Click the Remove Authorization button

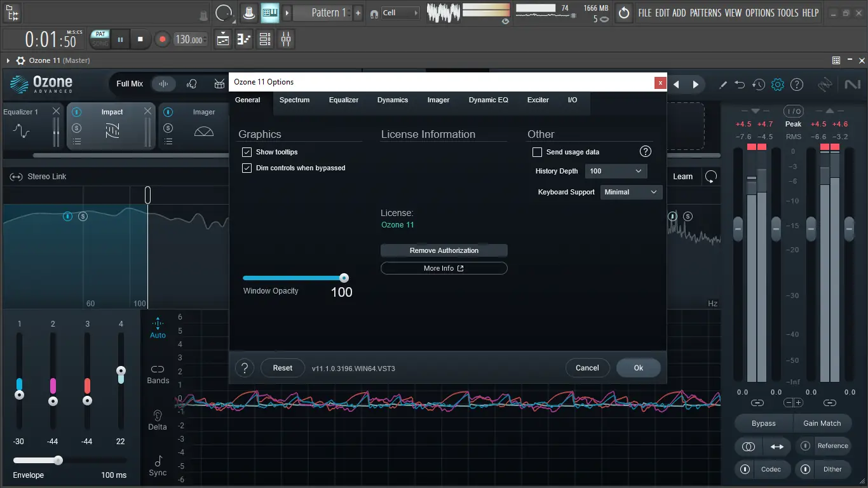coord(444,250)
